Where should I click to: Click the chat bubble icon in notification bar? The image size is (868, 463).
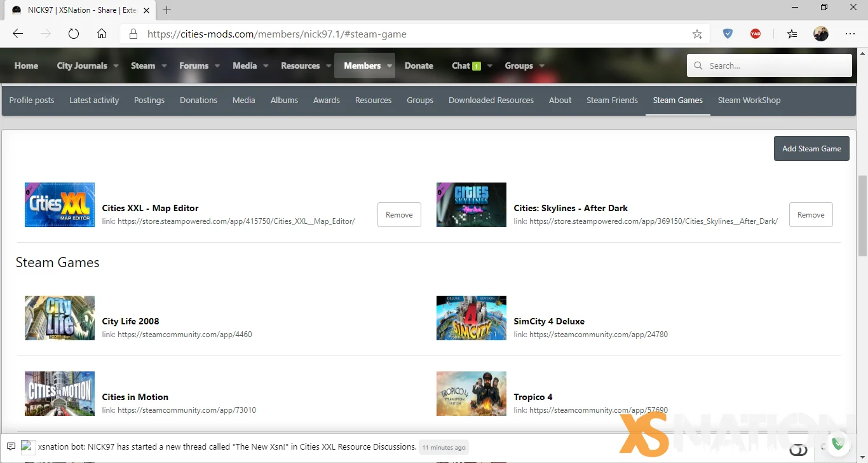[x=11, y=446]
